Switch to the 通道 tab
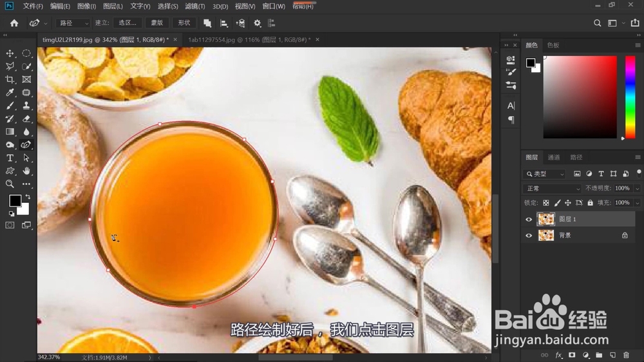Viewport: 644px width, 362px height. tap(554, 157)
